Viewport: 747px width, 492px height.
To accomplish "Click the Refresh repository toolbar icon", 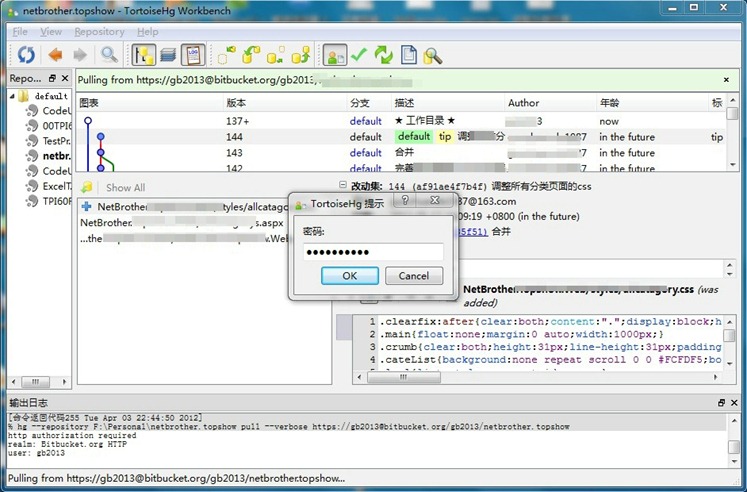I will pos(26,55).
